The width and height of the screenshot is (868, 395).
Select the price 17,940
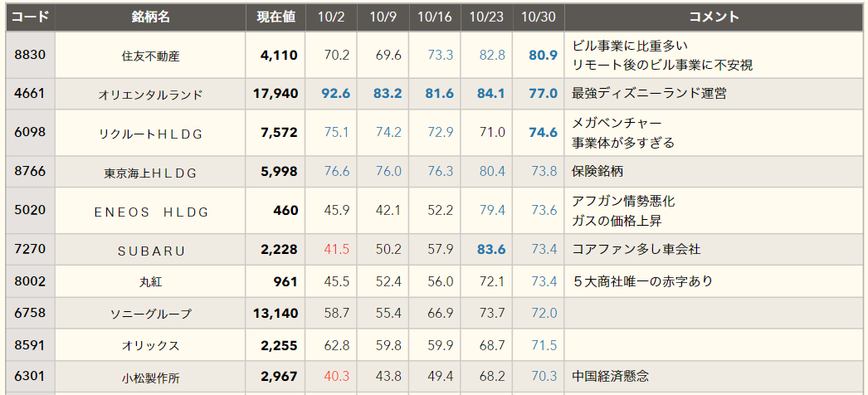point(276,94)
